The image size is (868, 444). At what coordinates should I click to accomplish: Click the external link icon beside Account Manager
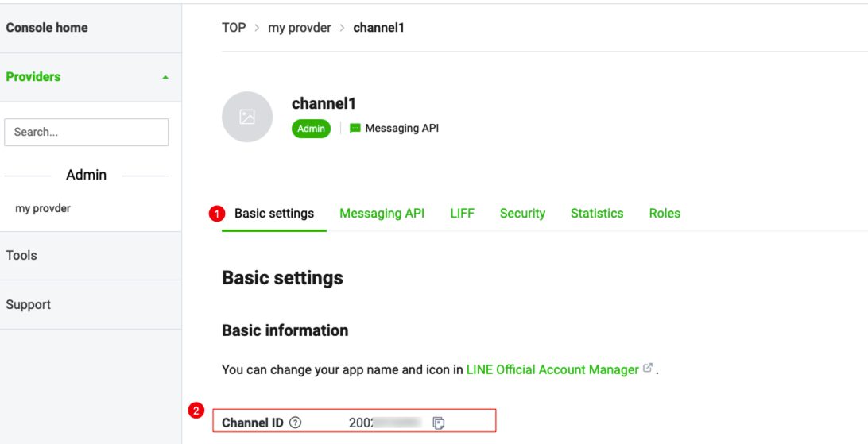coord(648,369)
